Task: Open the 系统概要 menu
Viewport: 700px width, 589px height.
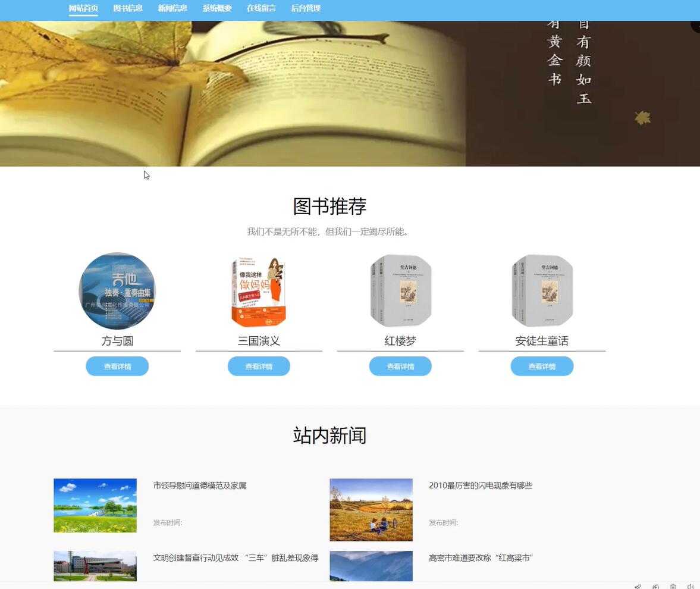Action: click(x=216, y=8)
